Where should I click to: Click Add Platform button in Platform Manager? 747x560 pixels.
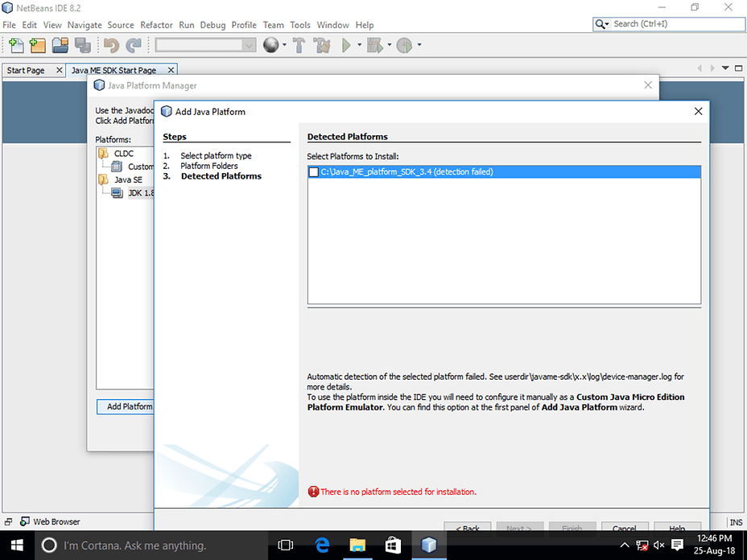[126, 406]
